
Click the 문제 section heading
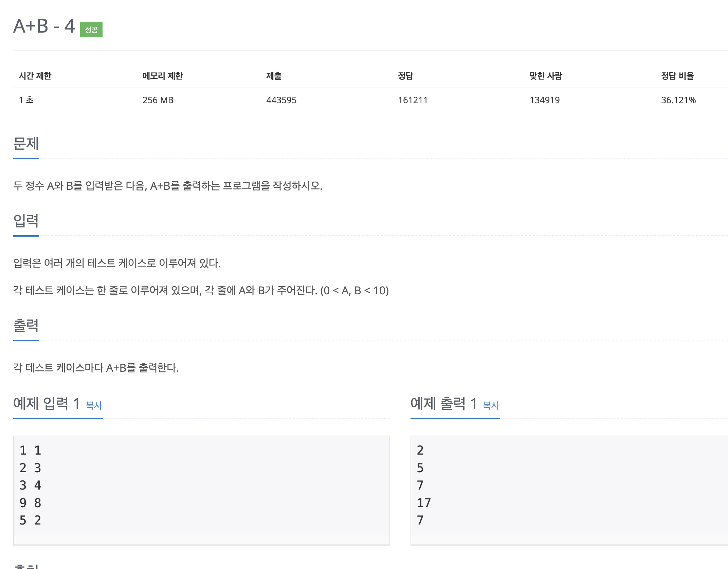26,144
